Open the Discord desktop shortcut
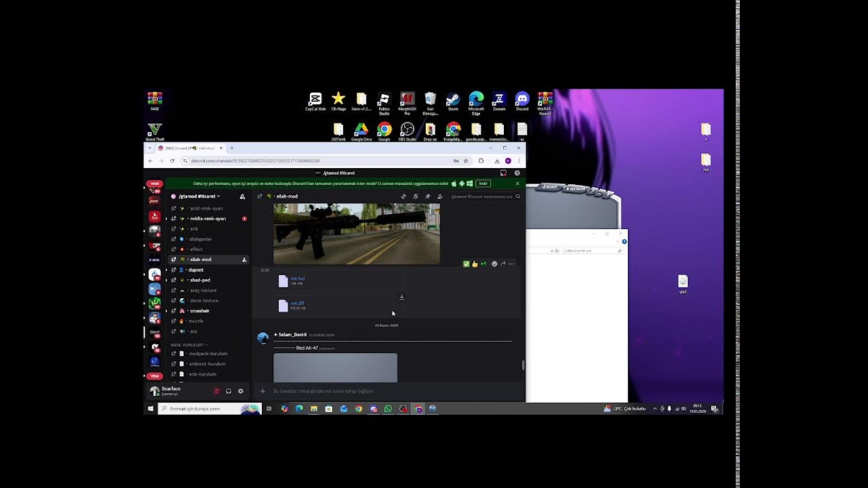The height and width of the screenshot is (488, 868). tap(522, 102)
